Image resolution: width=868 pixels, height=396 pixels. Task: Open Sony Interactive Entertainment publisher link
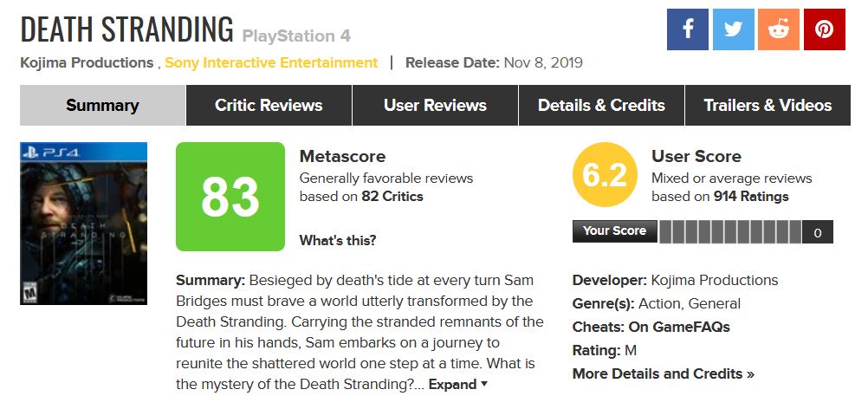[271, 62]
